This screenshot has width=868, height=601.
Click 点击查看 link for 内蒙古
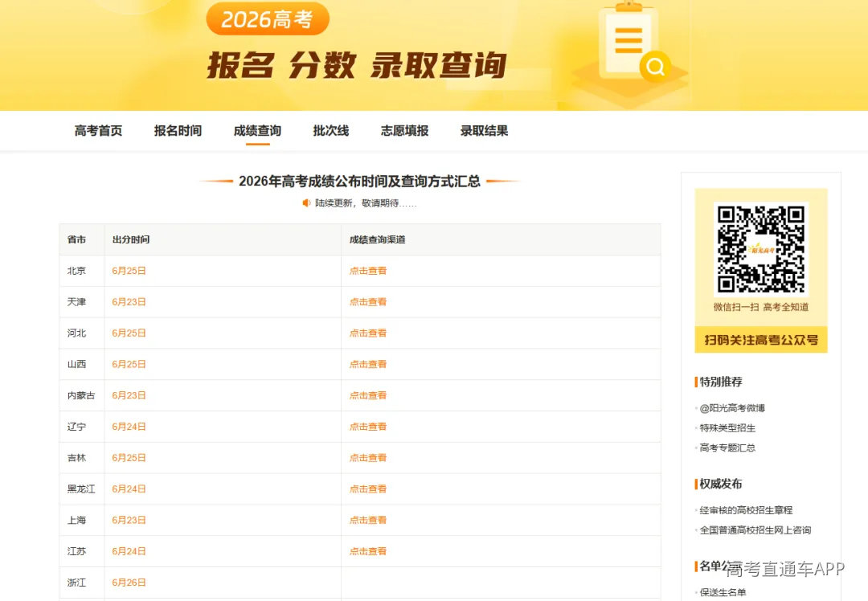tap(368, 395)
